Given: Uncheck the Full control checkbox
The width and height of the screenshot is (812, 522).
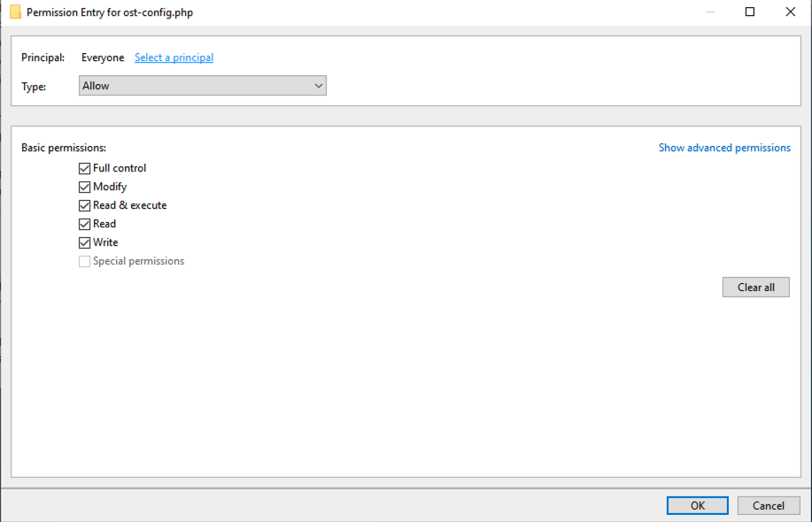Looking at the screenshot, I should pos(84,168).
